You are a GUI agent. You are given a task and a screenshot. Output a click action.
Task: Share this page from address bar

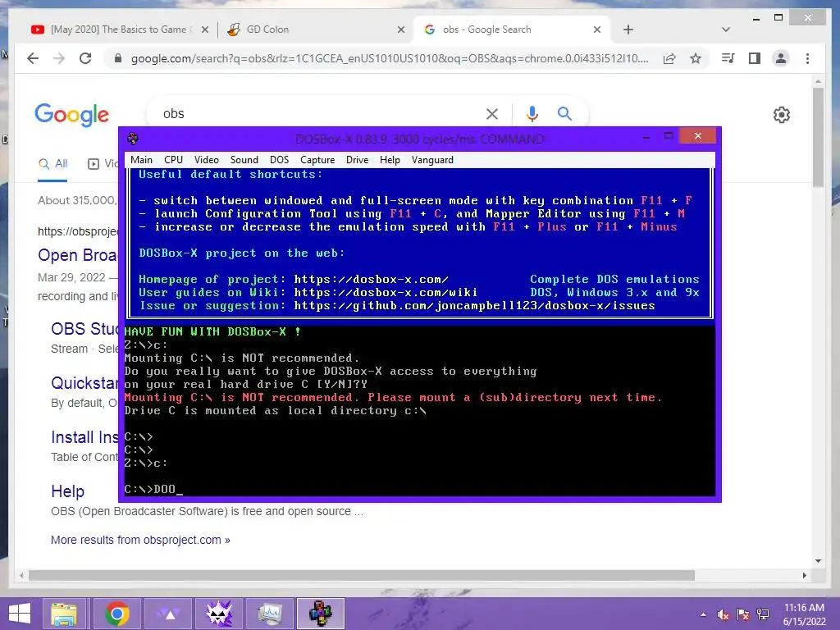click(x=669, y=58)
